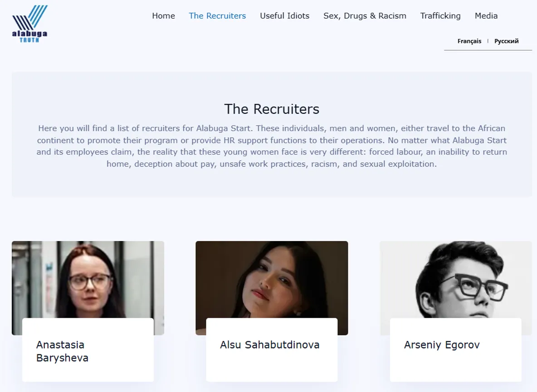This screenshot has height=392, width=537.
Task: Click the page heading The Recruiters
Action: [272, 109]
